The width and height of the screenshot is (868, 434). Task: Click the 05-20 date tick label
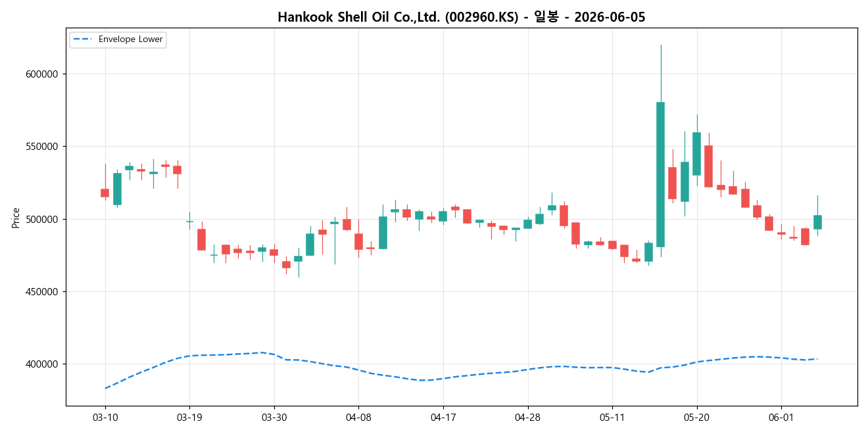696,418
